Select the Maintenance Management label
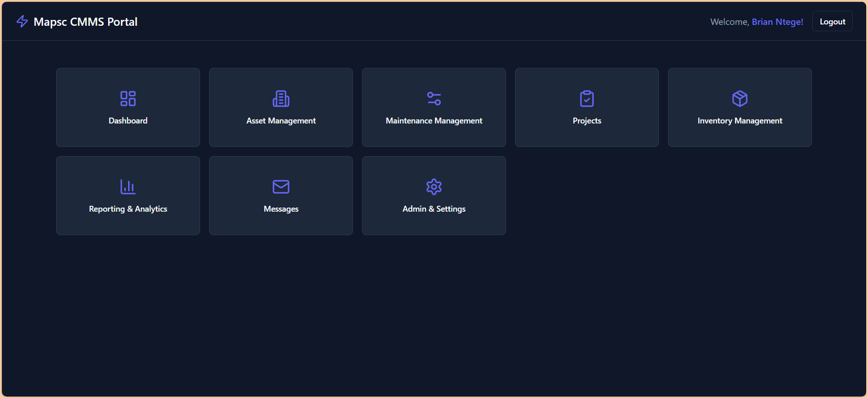 click(x=434, y=121)
